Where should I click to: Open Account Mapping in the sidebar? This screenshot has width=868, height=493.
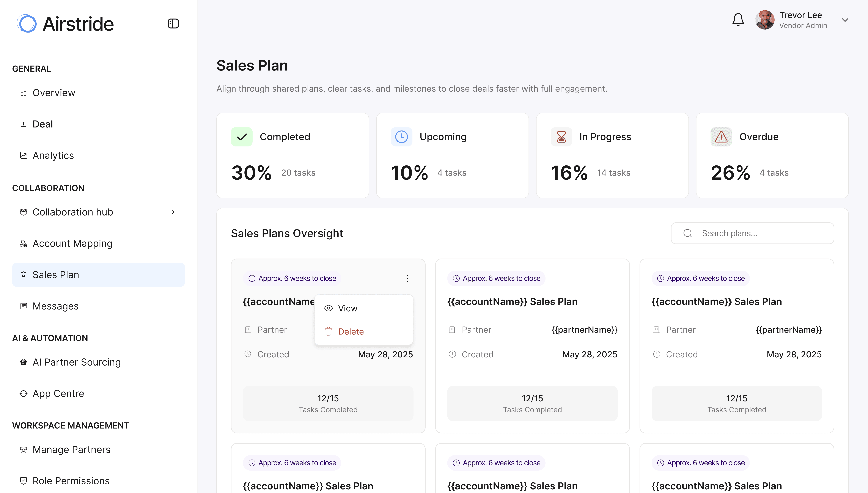click(x=72, y=243)
